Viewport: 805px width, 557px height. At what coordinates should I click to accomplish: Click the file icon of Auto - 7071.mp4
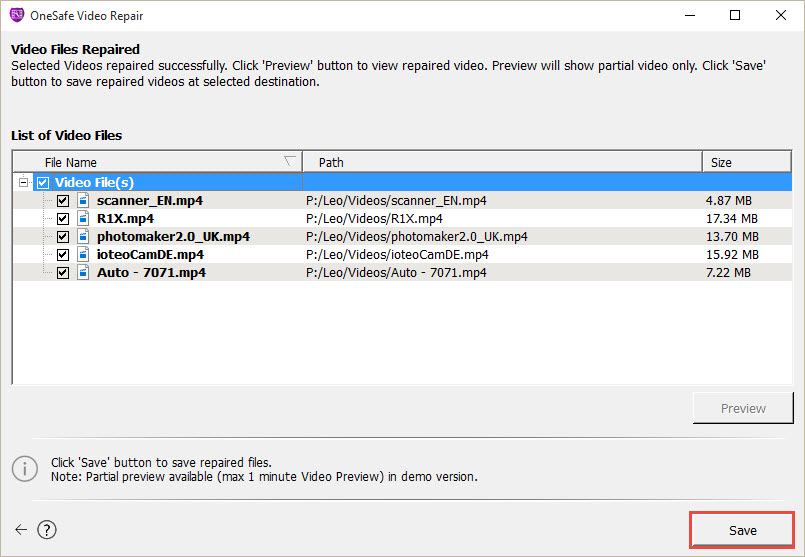(83, 272)
